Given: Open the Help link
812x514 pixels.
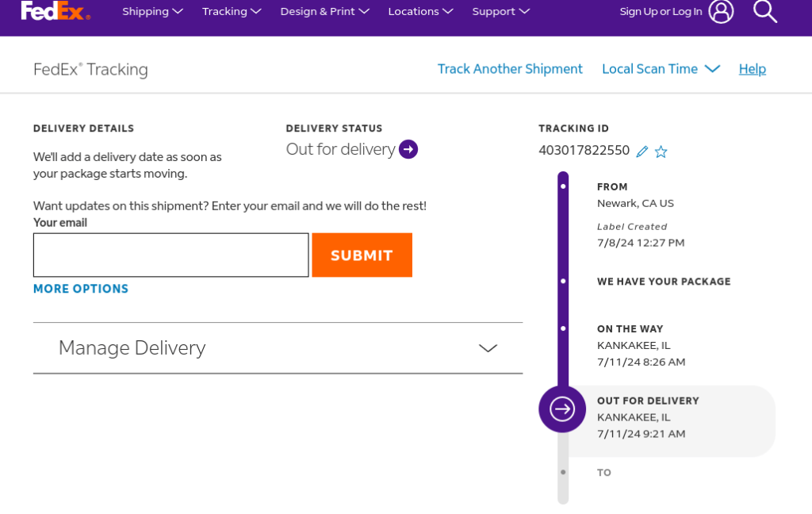Looking at the screenshot, I should coord(753,69).
